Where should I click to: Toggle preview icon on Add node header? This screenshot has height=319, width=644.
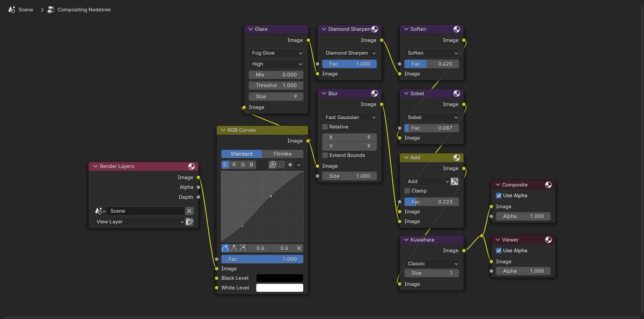point(457,158)
